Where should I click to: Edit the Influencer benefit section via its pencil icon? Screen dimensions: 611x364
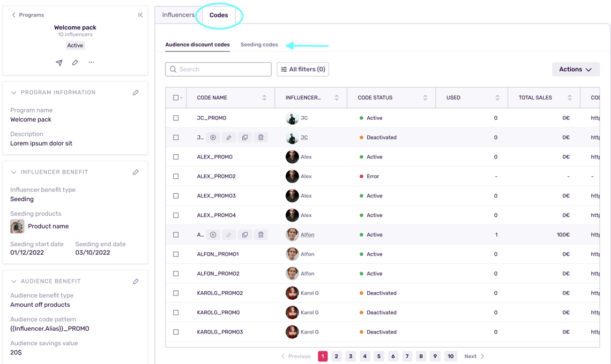136,172
